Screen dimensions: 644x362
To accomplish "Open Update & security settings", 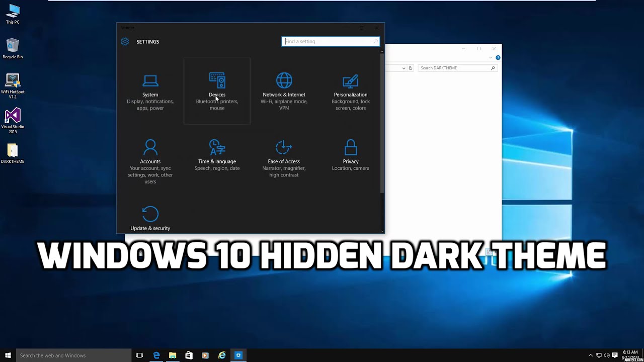I will 150,218.
